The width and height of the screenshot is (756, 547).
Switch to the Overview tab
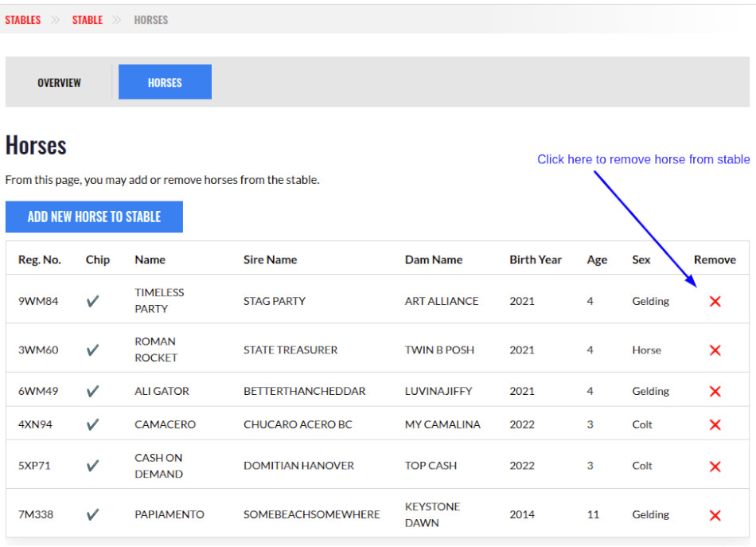(x=59, y=83)
